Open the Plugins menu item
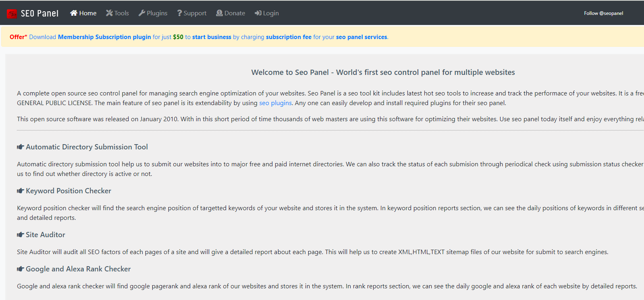This screenshot has width=644, height=300. point(157,13)
